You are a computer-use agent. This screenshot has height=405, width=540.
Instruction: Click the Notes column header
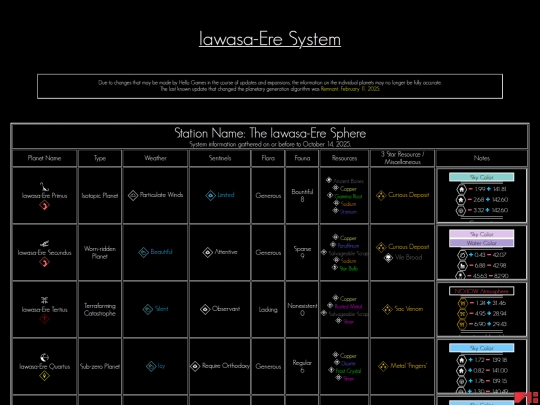[481, 158]
